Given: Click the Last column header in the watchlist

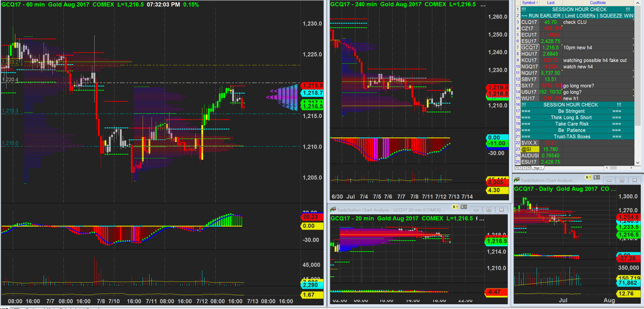Looking at the screenshot, I should 550,3.
